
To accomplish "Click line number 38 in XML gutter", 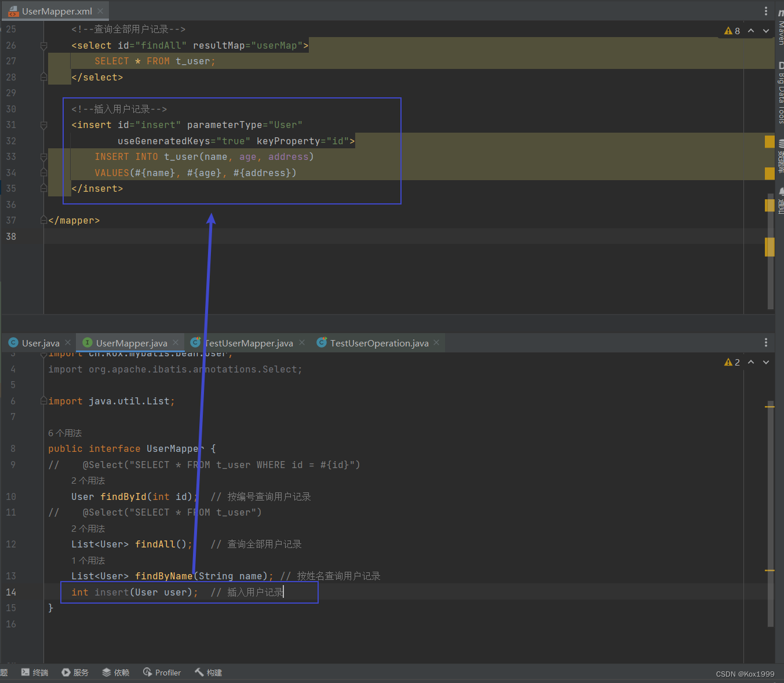I will [11, 236].
